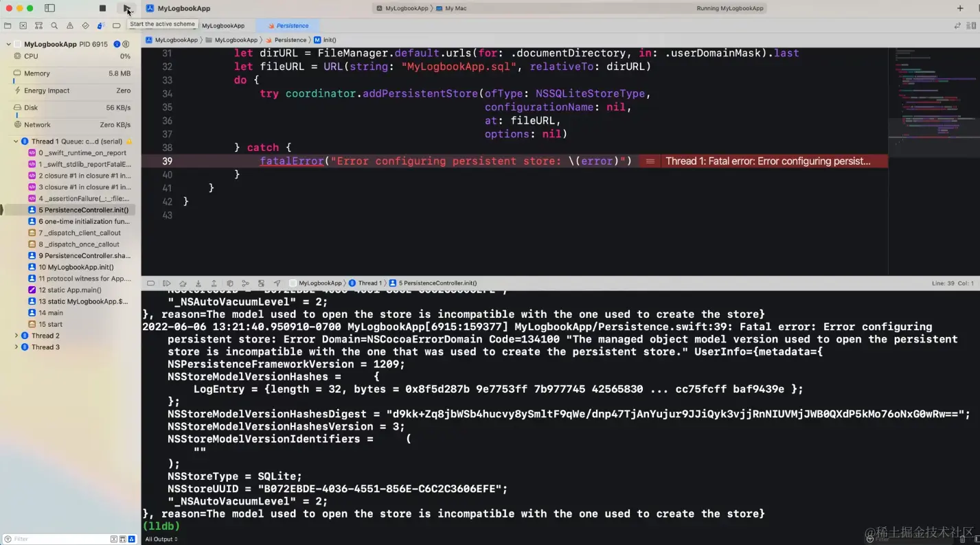Click 5 PersistenceController.init() in debug bar

[433, 283]
